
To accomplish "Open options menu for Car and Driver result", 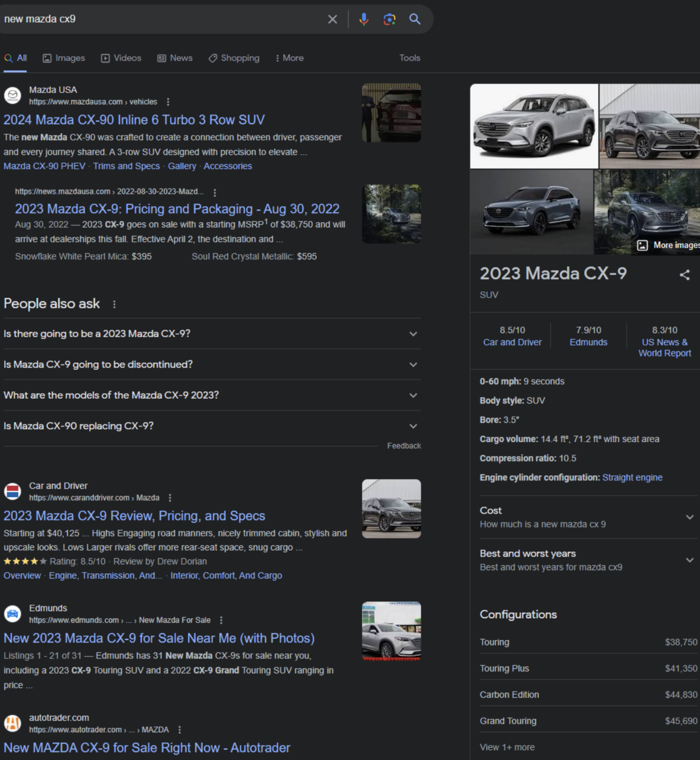I will (170, 498).
